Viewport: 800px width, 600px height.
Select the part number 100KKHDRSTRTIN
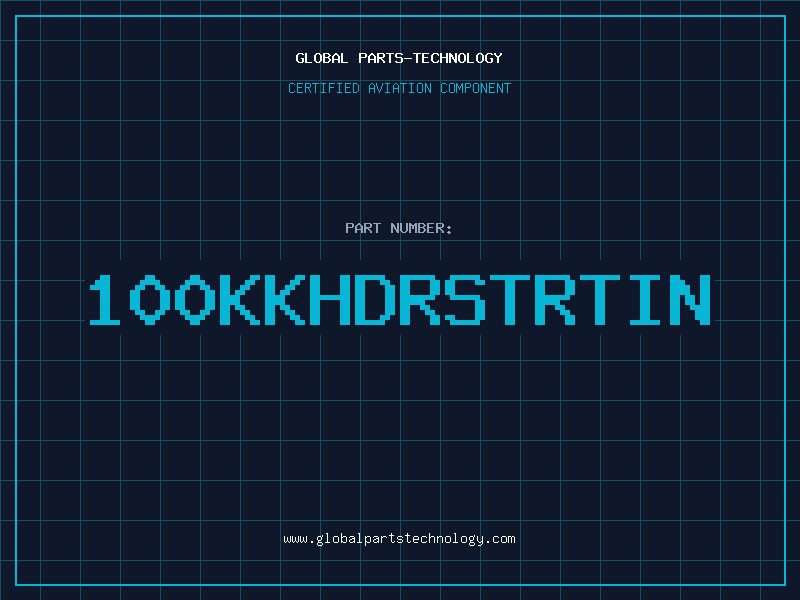tap(400, 299)
